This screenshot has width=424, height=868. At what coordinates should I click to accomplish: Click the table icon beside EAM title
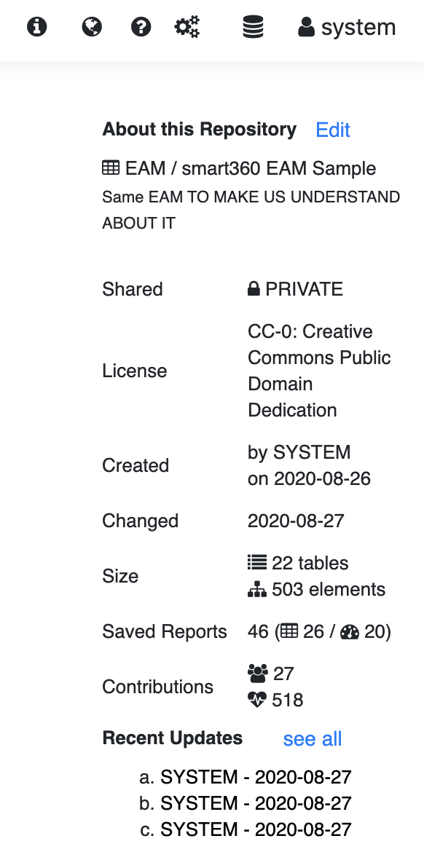coord(111,167)
